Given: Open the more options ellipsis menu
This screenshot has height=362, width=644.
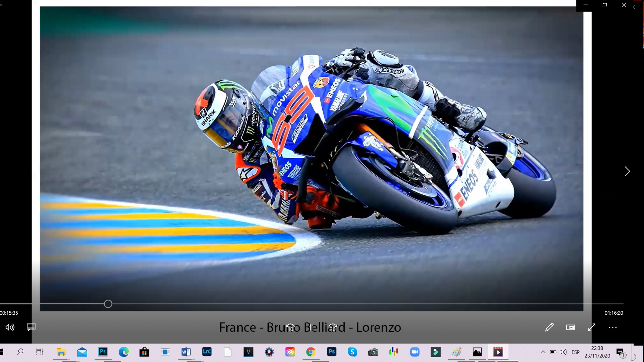Looking at the screenshot, I should point(612,327).
